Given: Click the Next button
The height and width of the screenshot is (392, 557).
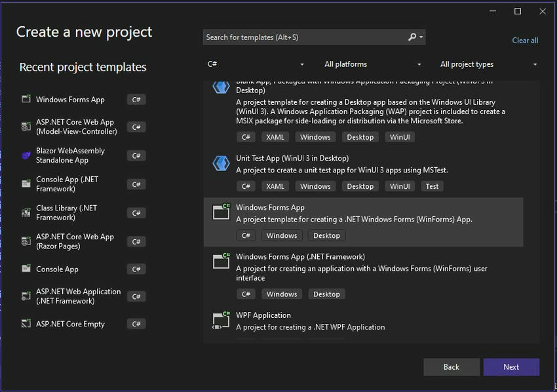Looking at the screenshot, I should coord(511,367).
